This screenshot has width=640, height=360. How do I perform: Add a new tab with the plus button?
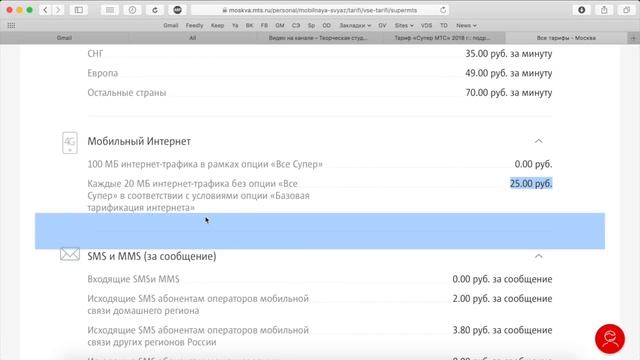(633, 38)
